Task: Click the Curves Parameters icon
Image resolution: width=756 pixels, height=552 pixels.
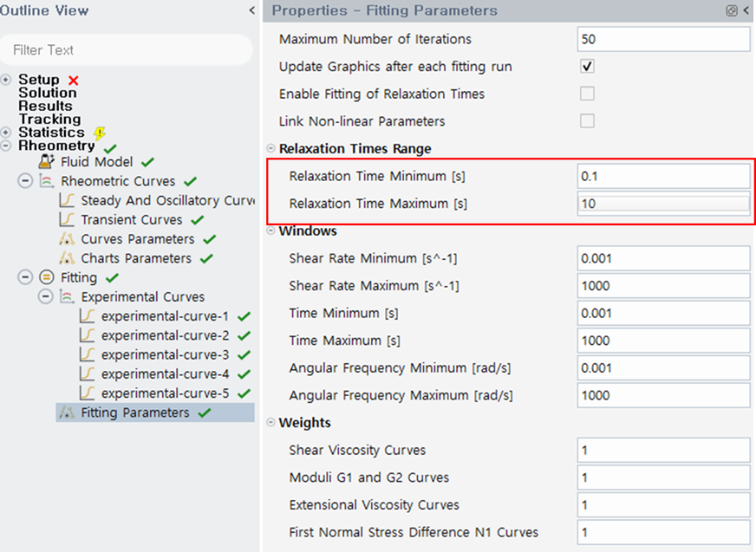Action: 67,239
